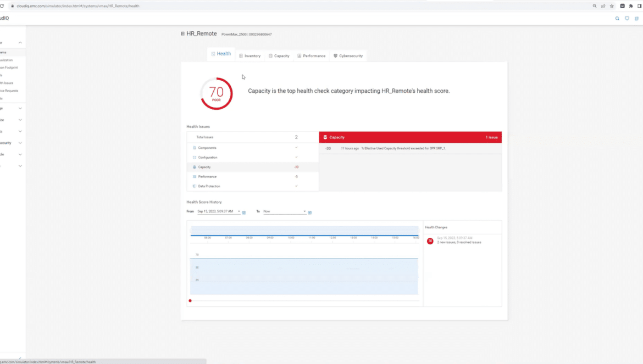The height and width of the screenshot is (364, 643).
Task: Click the system icon beside HR_Remote title
Action: (x=183, y=33)
